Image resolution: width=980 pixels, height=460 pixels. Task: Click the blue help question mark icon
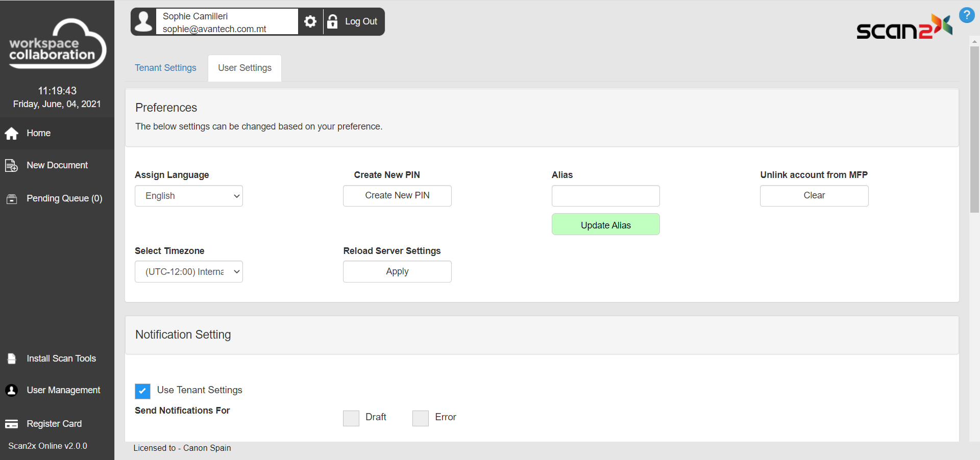click(x=966, y=15)
